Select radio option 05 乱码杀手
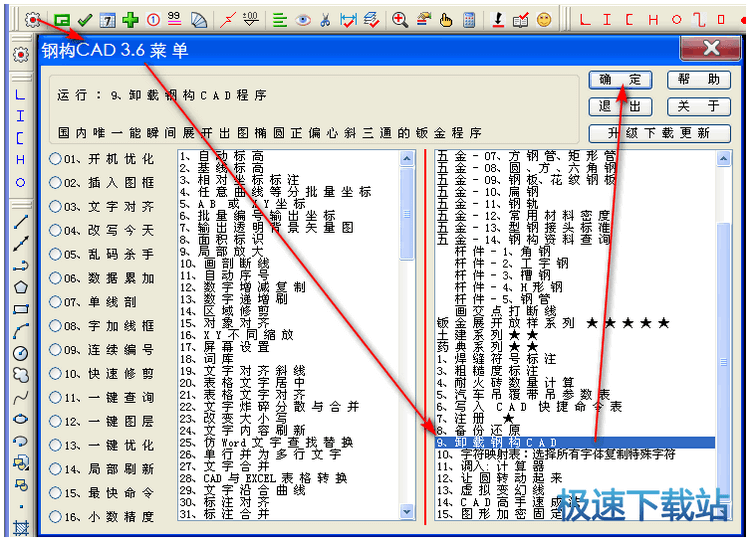 click(x=56, y=254)
